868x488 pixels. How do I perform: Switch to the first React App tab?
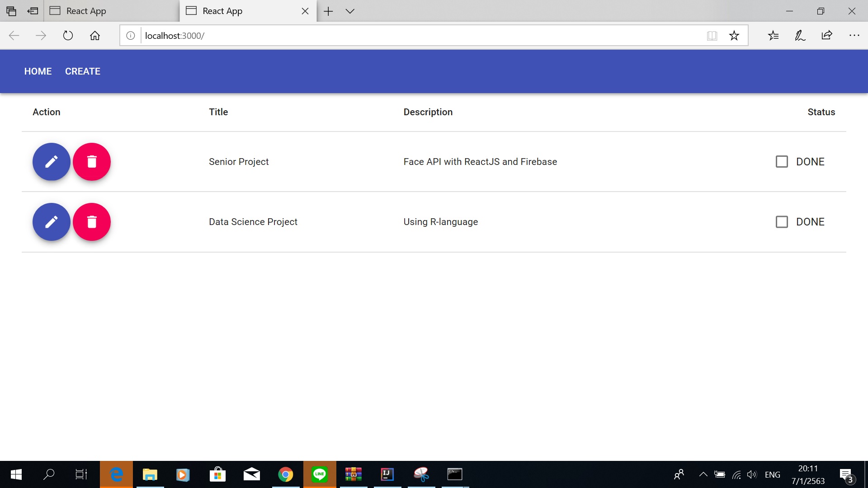click(111, 11)
